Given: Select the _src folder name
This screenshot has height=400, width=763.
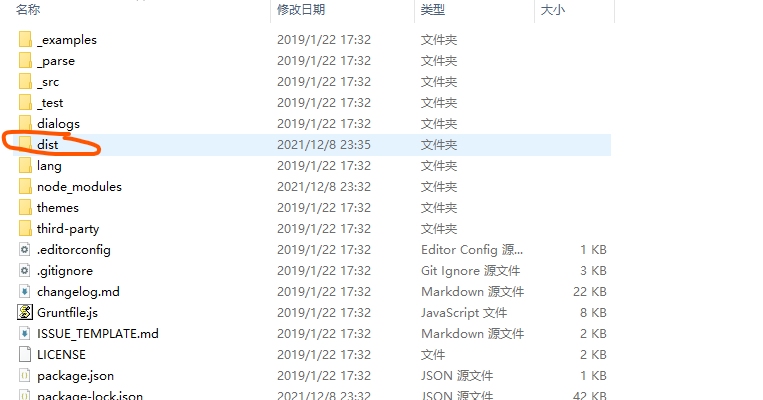Looking at the screenshot, I should coord(48,82).
